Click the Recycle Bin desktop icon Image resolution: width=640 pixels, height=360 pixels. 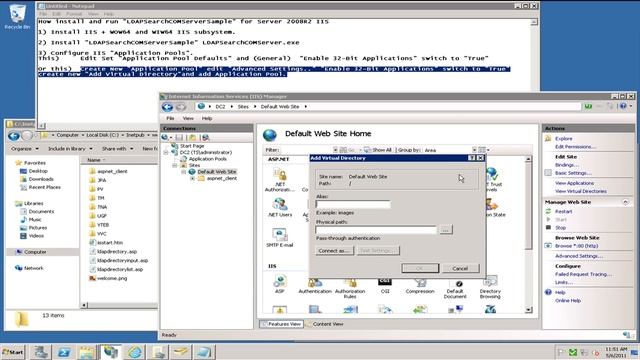17,17
